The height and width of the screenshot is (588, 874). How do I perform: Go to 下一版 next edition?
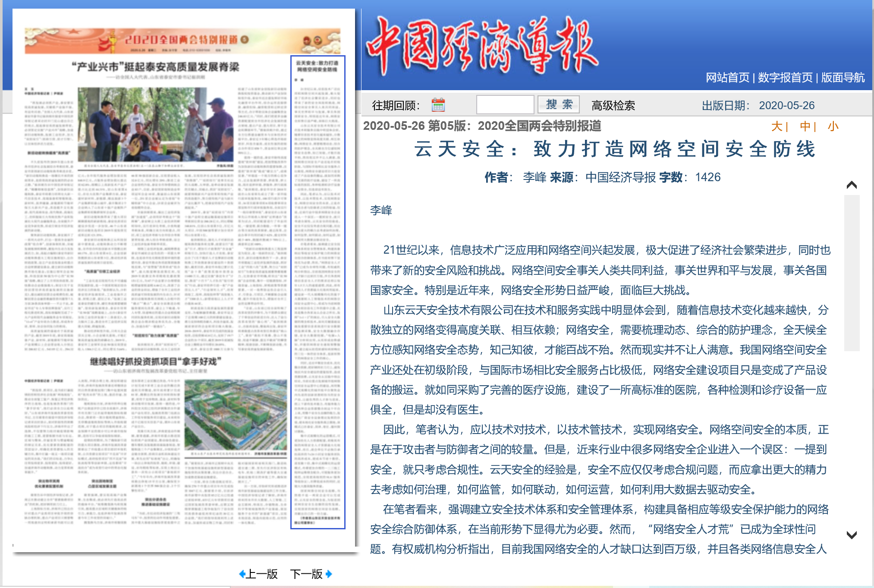306,574
